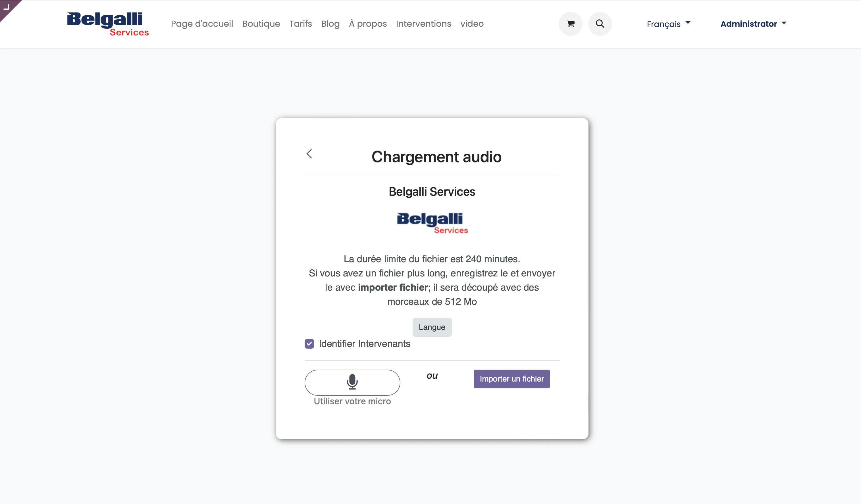This screenshot has height=504, width=861.
Task: Click the back arrow navigation icon
Action: coord(310,154)
